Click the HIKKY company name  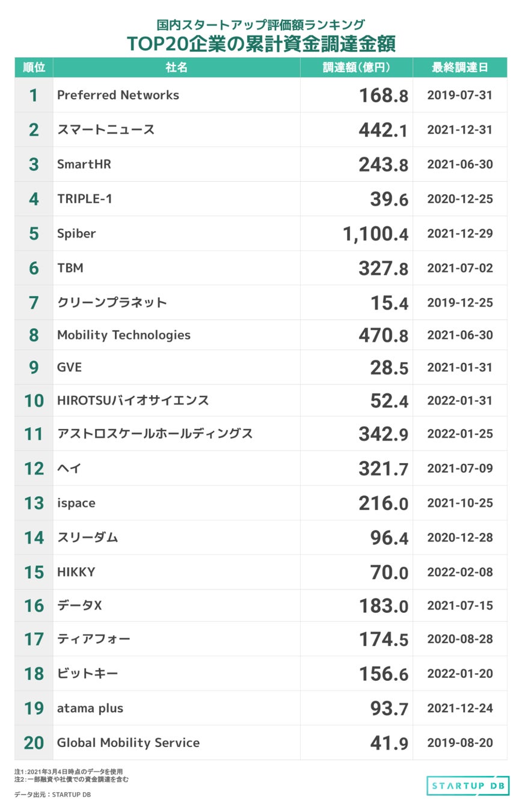point(76,572)
